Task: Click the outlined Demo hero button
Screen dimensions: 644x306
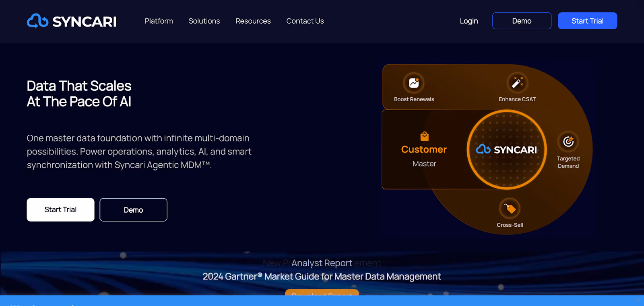Action: [x=133, y=210]
